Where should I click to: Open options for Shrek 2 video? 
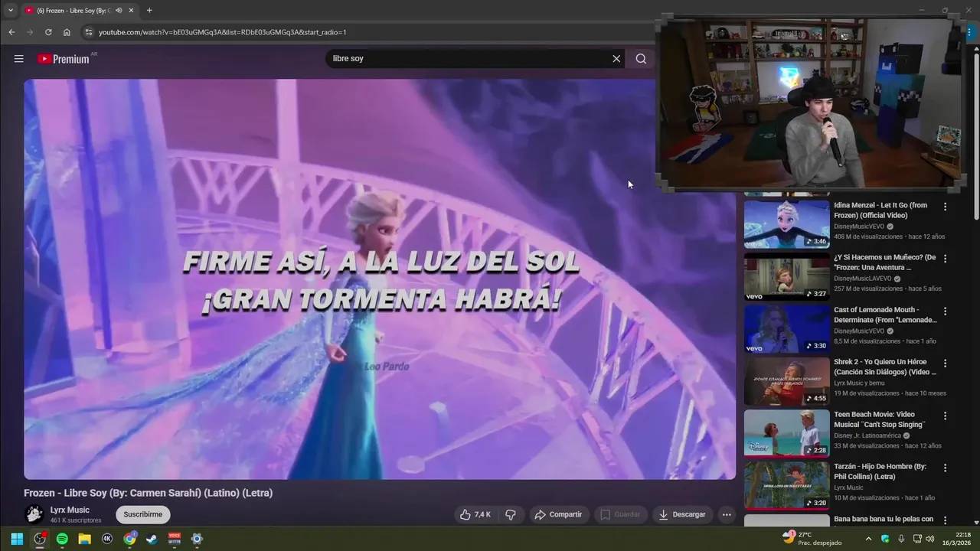(x=945, y=363)
